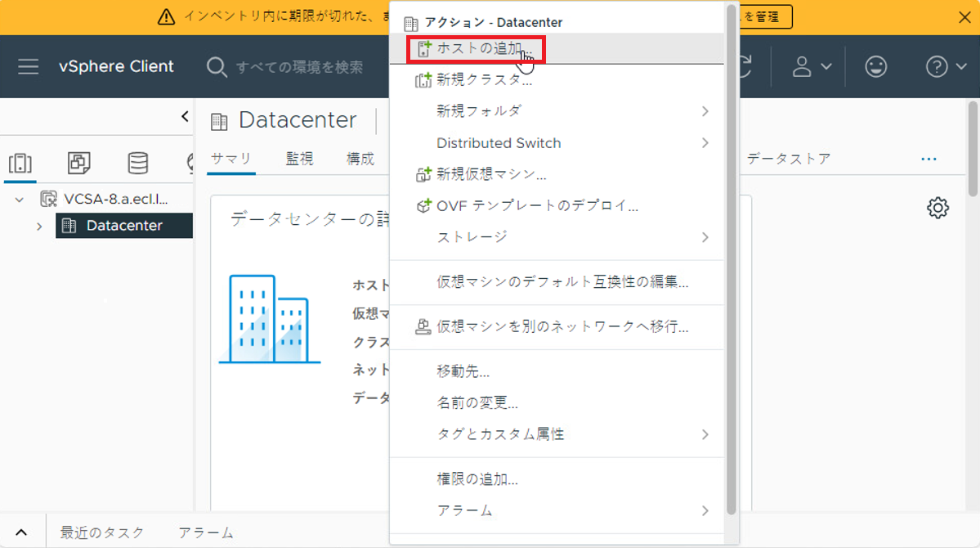Viewport: 980px width, 548px height.
Task: Show more tabs via ellipsis
Action: [x=929, y=159]
